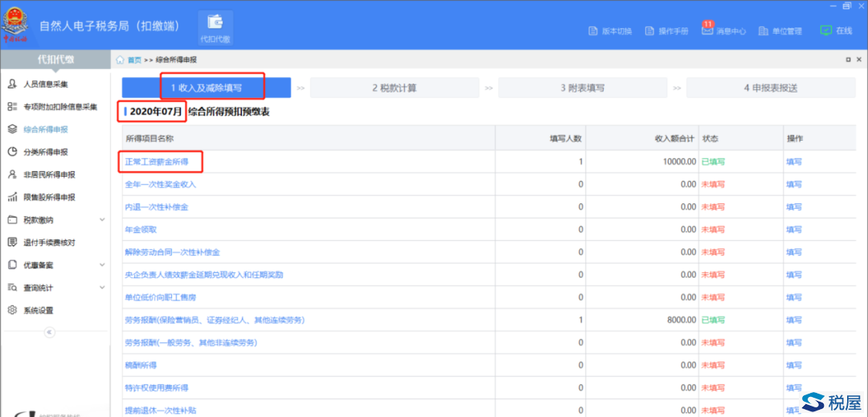Expand the 优惠备案 sidebar submenu

point(101,265)
